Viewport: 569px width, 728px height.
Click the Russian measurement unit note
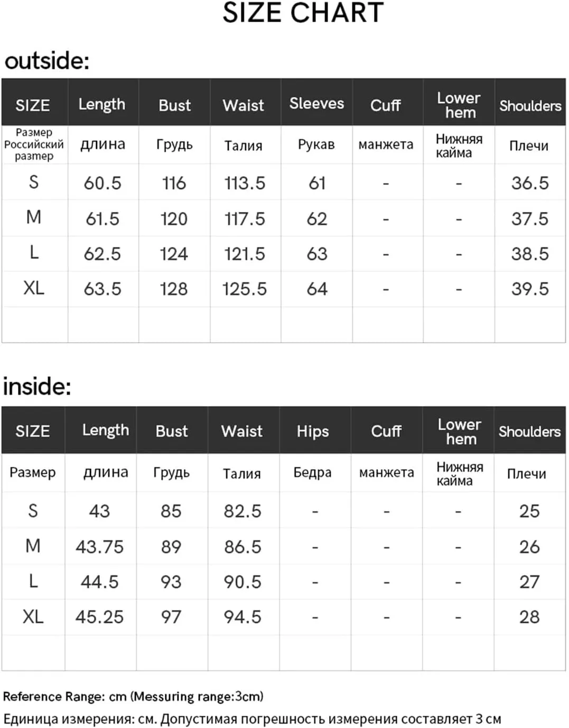tap(252, 719)
